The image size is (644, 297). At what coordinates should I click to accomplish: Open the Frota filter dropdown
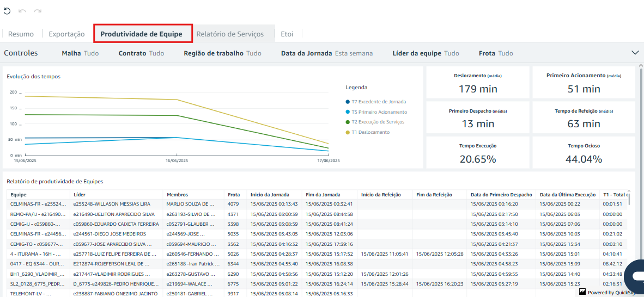click(496, 53)
